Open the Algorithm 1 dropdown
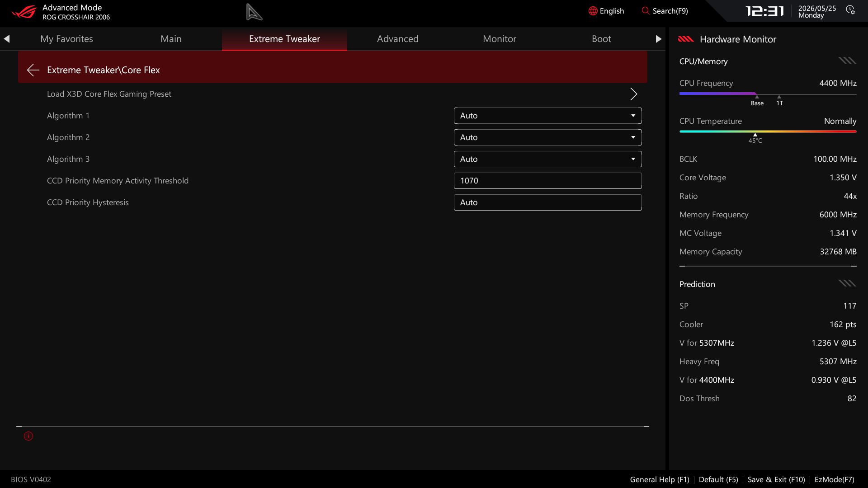Screen dimensions: 868x488 coord(547,116)
